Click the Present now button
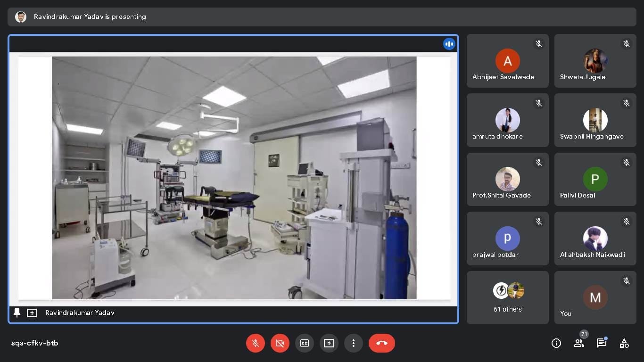This screenshot has width=644, height=362. [329, 343]
